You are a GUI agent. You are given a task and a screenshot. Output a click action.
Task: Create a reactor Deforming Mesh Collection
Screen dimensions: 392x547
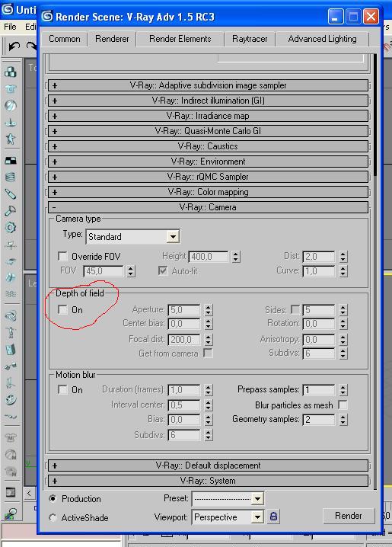(x=11, y=139)
